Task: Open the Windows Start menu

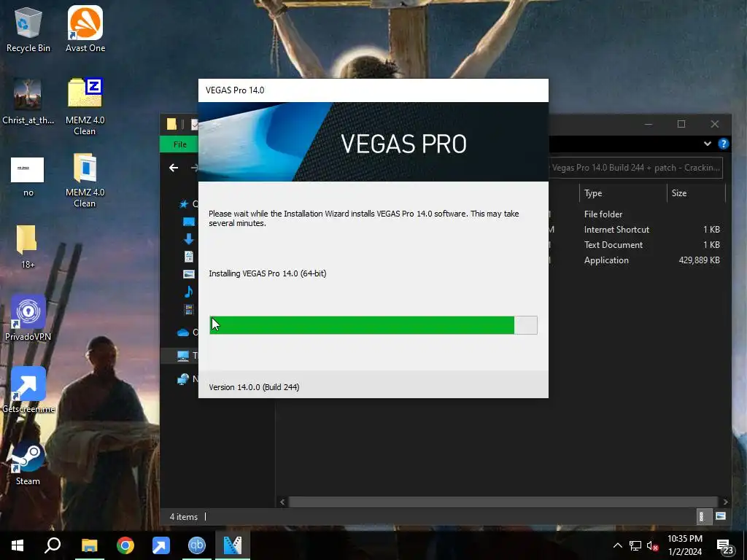Action: pyautogui.click(x=18, y=545)
